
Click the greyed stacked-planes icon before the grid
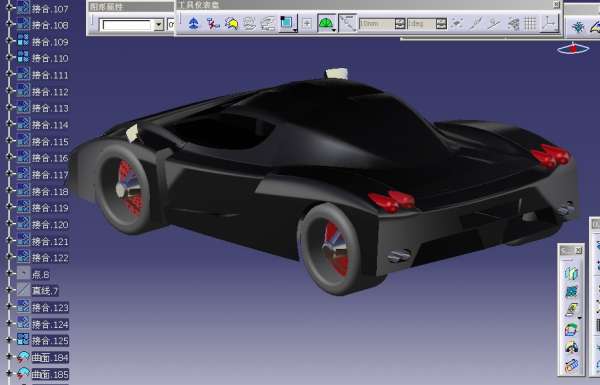[x=513, y=24]
